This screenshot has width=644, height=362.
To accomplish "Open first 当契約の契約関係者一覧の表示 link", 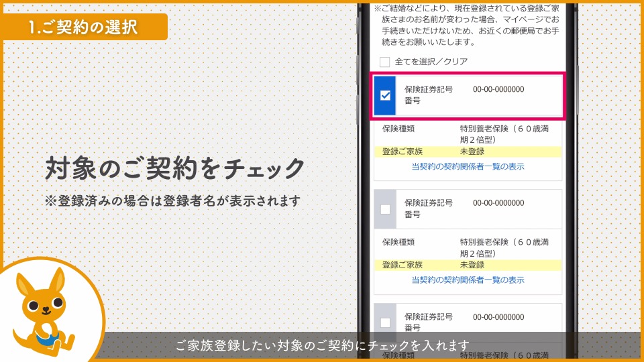I will (x=468, y=167).
